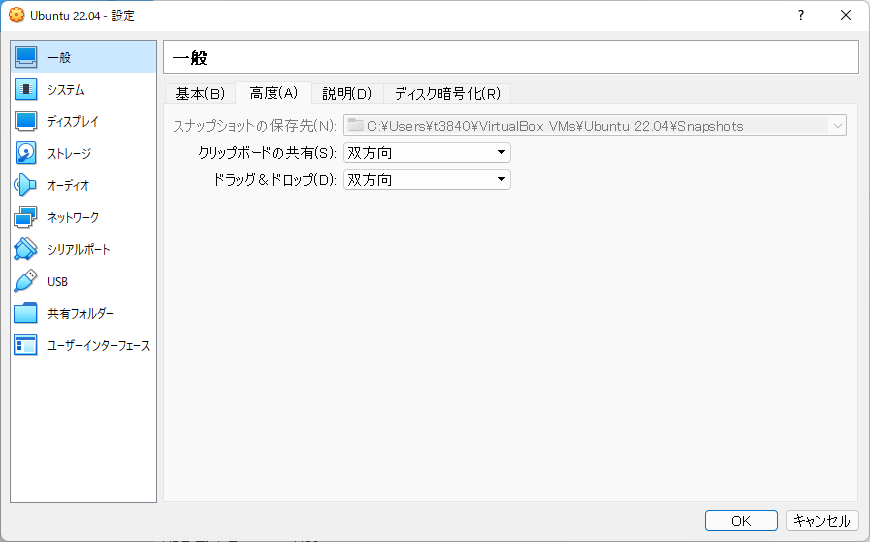Click the クリップボードの共有(S) label
Screen dimensions: 870x542
tap(267, 153)
